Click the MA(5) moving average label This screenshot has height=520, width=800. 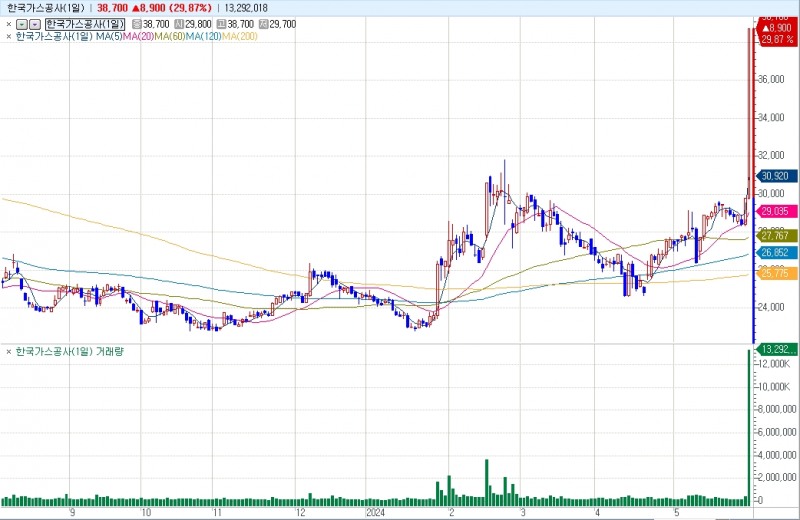[109, 37]
